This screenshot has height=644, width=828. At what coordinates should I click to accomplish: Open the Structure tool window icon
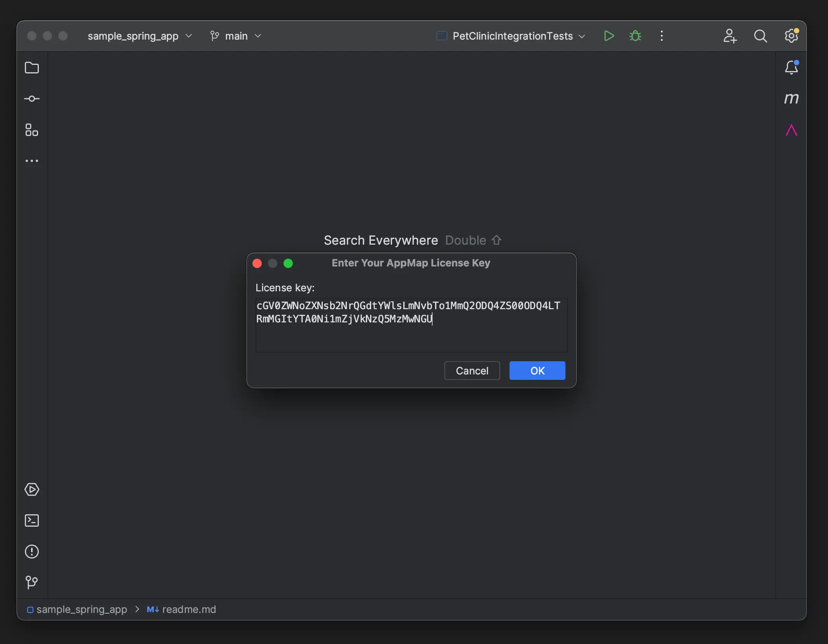pyautogui.click(x=32, y=130)
